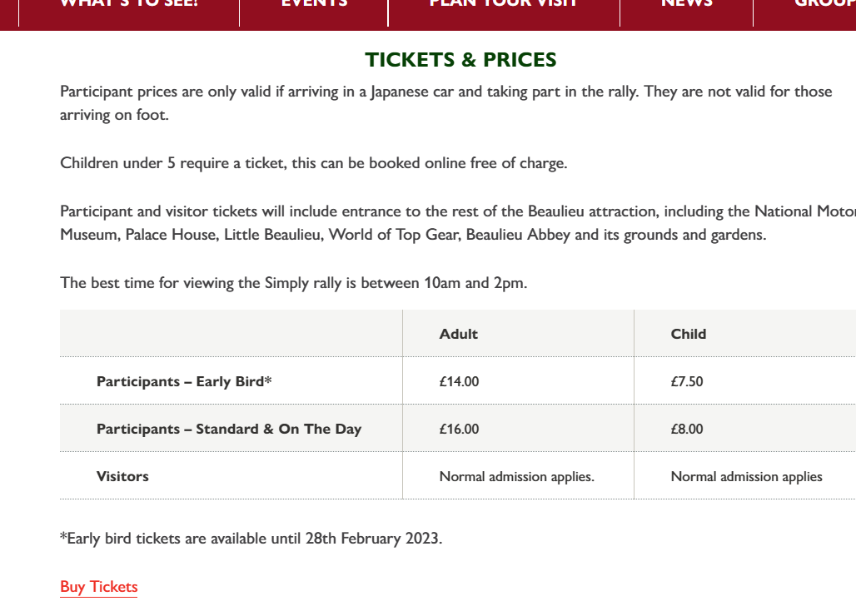
Task: Click the Child column header
Action: (689, 334)
